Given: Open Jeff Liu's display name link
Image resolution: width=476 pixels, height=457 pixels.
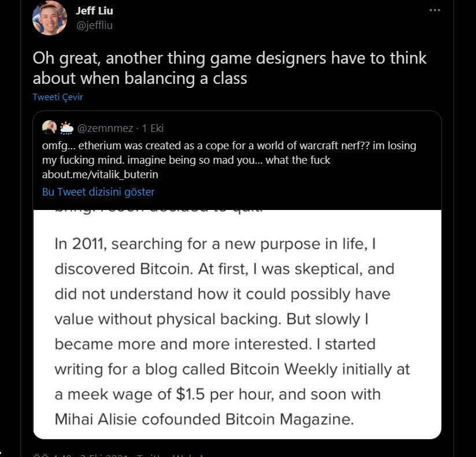Looking at the screenshot, I should pos(94,10).
